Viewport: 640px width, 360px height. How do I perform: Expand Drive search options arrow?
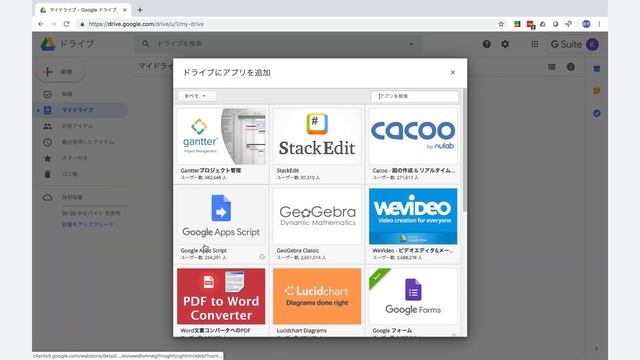[411, 44]
